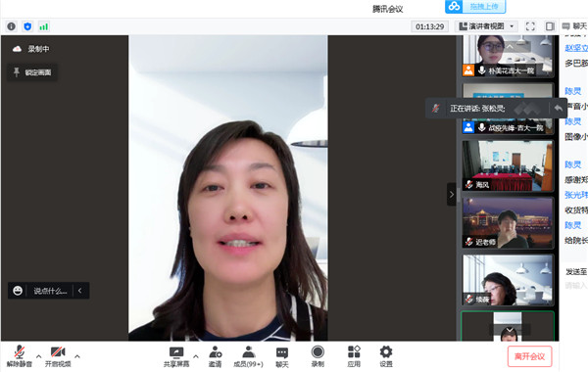Open the 应用 apps icon
Image resolution: width=588 pixels, height=372 pixels.
point(354,356)
